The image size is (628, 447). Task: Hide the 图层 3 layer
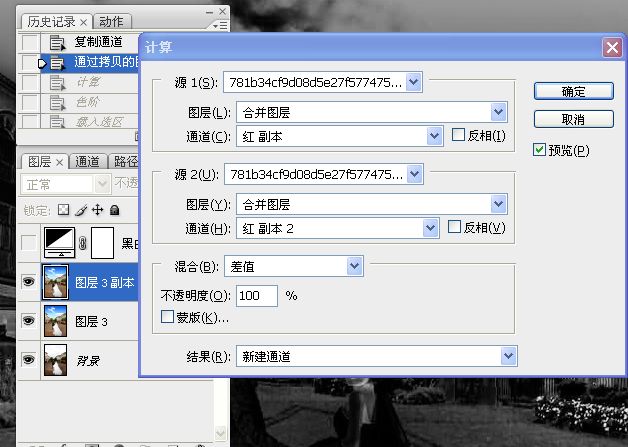28,320
